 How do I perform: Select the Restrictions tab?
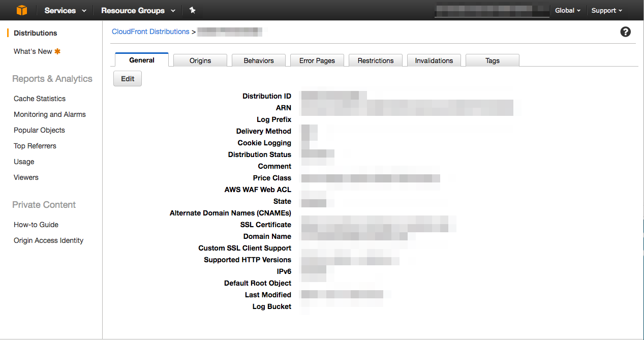coord(376,60)
